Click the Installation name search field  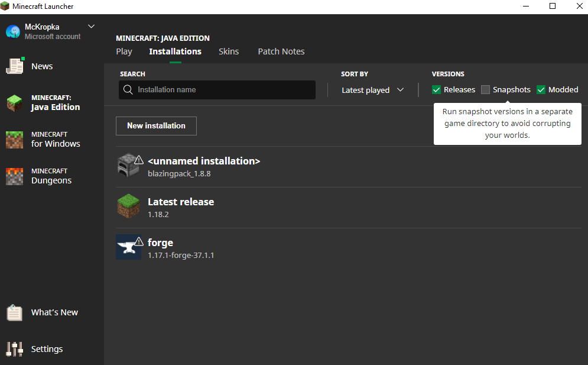tap(222, 90)
